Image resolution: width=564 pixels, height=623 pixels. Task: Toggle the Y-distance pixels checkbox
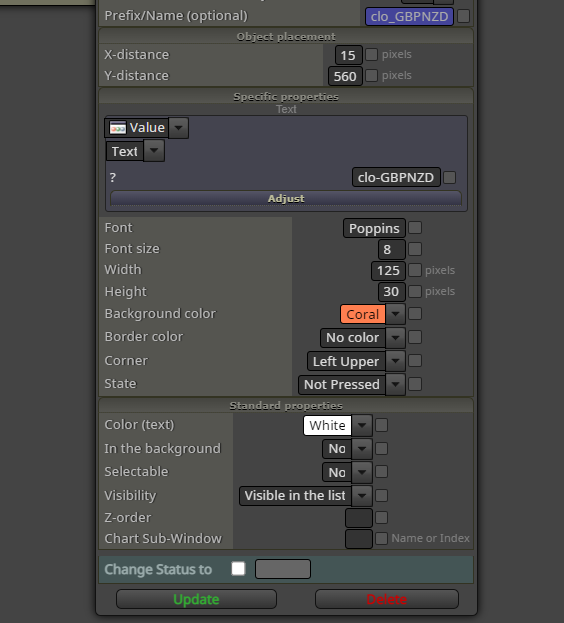[371, 75]
